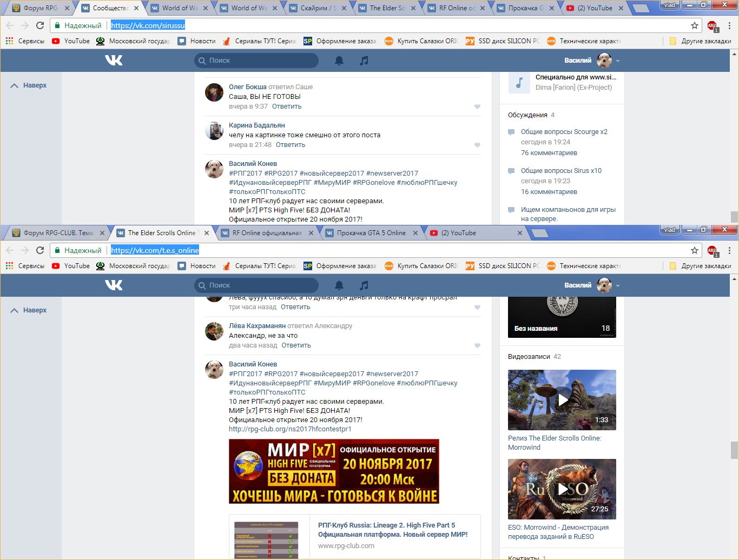
Task: Switch to RF Online официальная tab in bottom window
Action: pos(267,233)
